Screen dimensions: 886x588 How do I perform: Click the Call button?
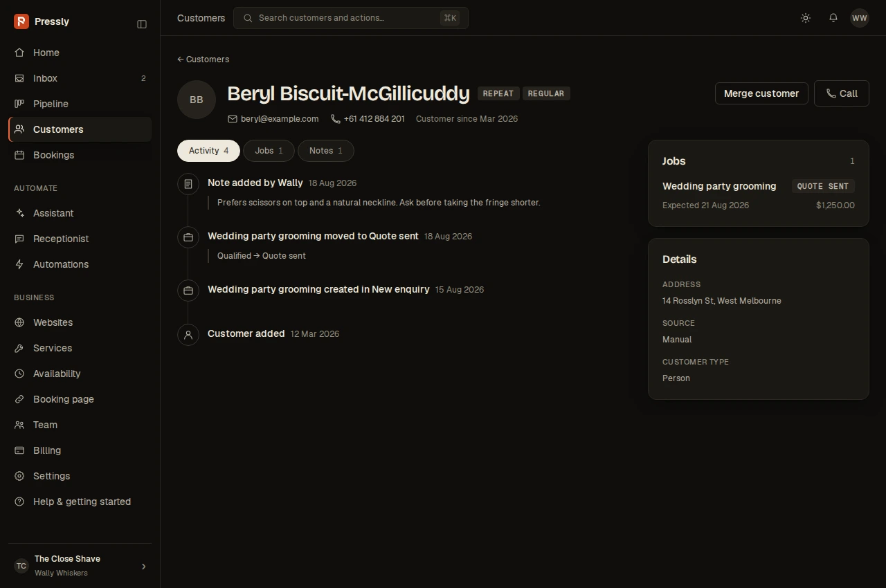click(x=842, y=93)
